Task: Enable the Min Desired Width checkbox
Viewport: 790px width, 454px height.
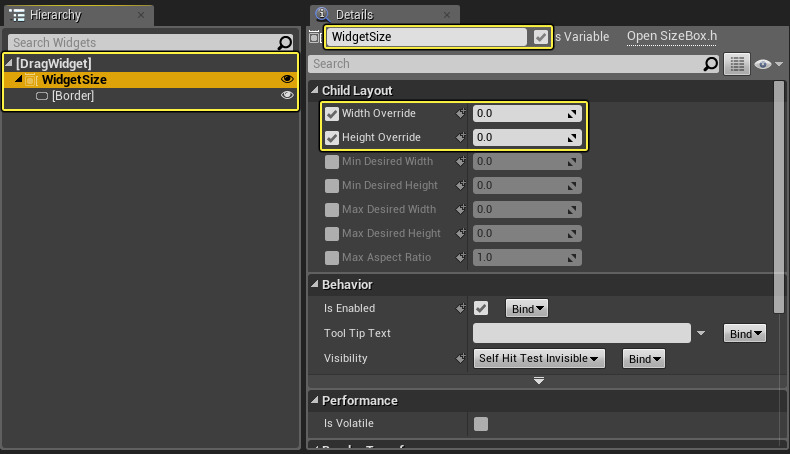Action: point(332,161)
